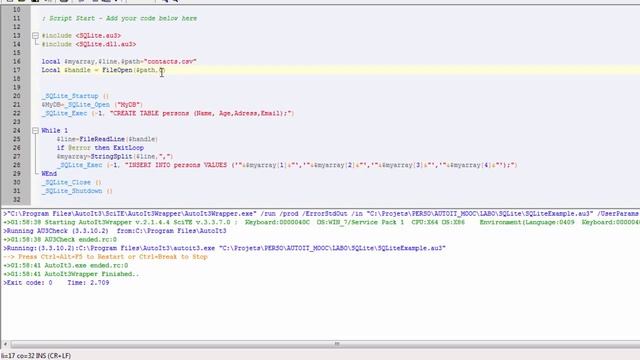640x360 pixels.
Task: Click the 'CREATE TABLE persons' SQL string
Action: [202, 113]
